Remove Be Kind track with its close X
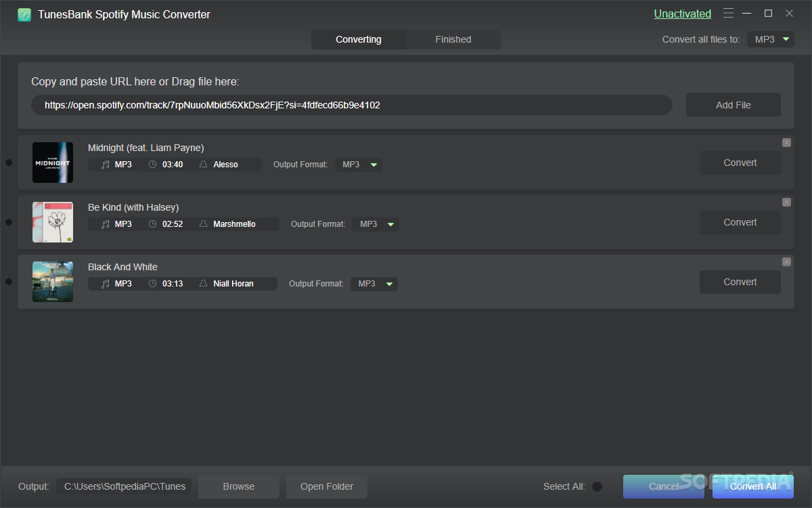This screenshot has width=812, height=508. [786, 202]
